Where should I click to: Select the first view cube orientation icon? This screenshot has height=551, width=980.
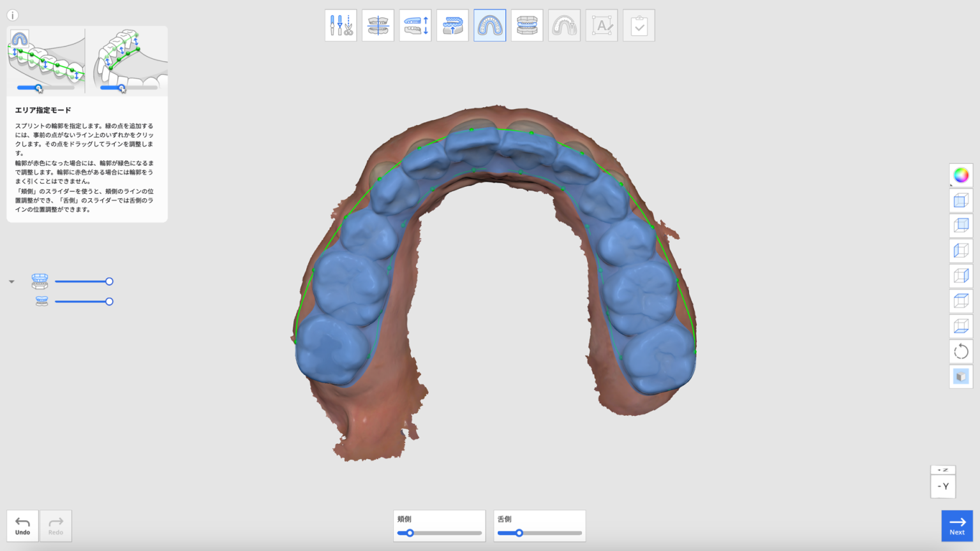click(960, 200)
